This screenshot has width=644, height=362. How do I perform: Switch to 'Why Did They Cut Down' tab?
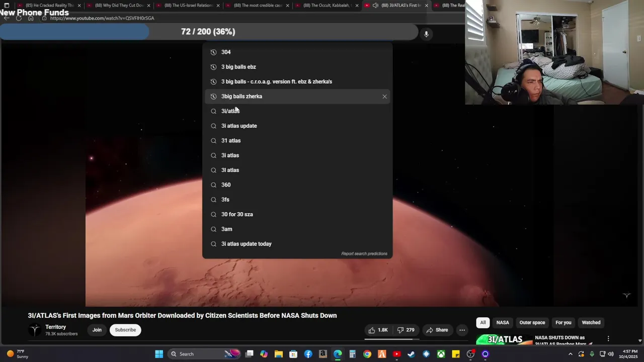pyautogui.click(x=119, y=6)
